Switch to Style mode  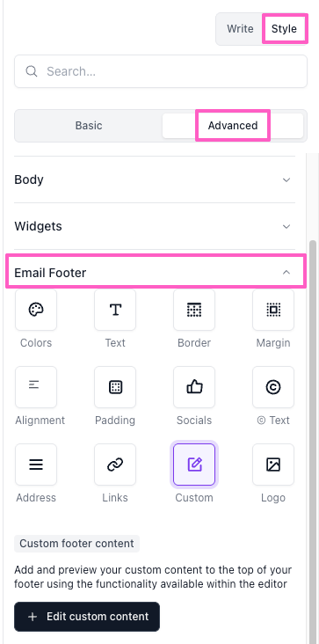tap(284, 29)
